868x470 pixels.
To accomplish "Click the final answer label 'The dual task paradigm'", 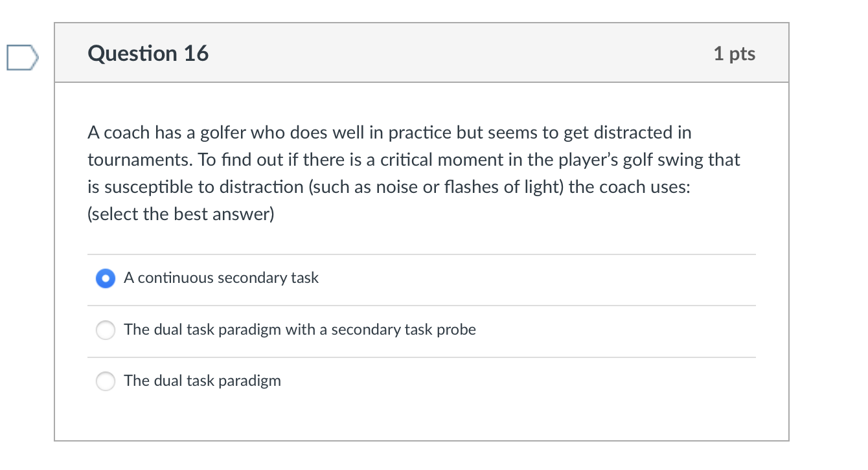I will coord(202,381).
